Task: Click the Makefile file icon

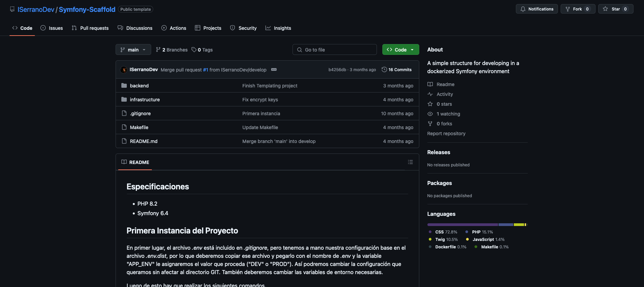Action: coord(124,127)
